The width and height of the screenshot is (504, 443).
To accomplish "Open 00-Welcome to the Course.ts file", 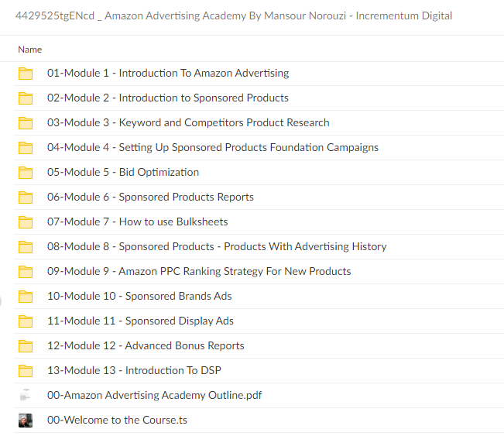I will 117,420.
